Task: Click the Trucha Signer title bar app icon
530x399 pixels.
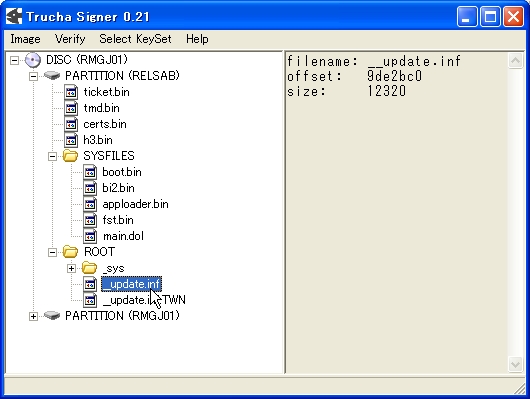Action: 14,16
